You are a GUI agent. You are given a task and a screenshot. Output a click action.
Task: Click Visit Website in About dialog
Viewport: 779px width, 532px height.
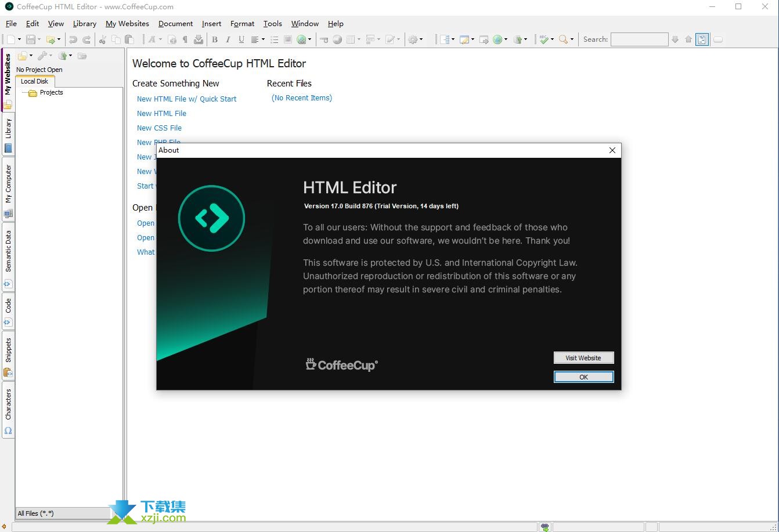click(x=583, y=358)
